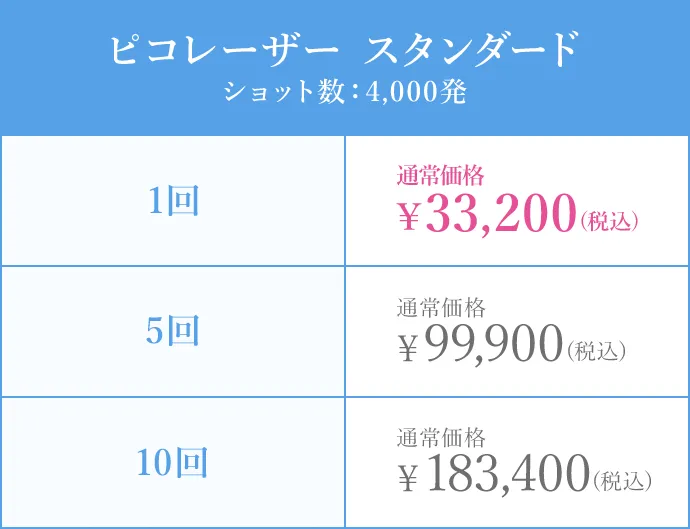The image size is (690, 529).
Task: Click (税込) beside the 183,400 price
Action: [623, 481]
